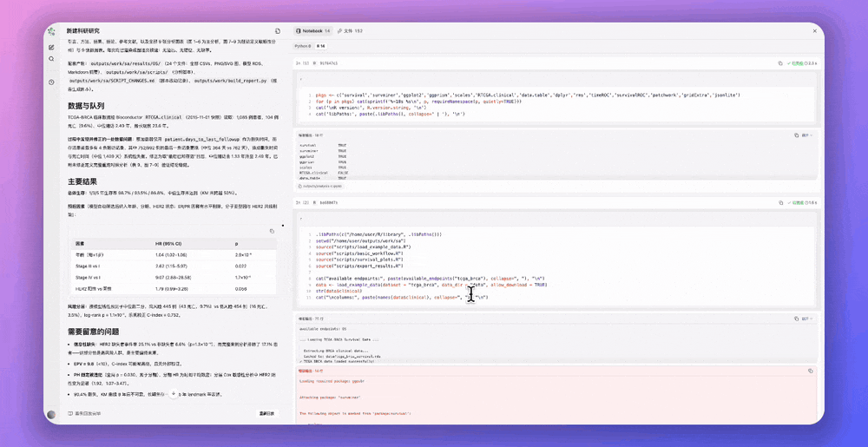
Task: Click the label beside the bottom-left footer icon
Action: click(x=88, y=413)
